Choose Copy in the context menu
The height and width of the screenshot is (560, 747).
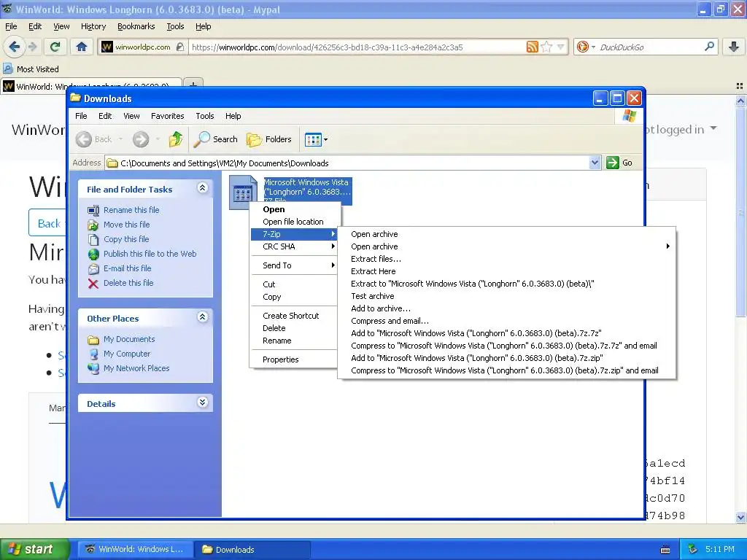pyautogui.click(x=293, y=297)
